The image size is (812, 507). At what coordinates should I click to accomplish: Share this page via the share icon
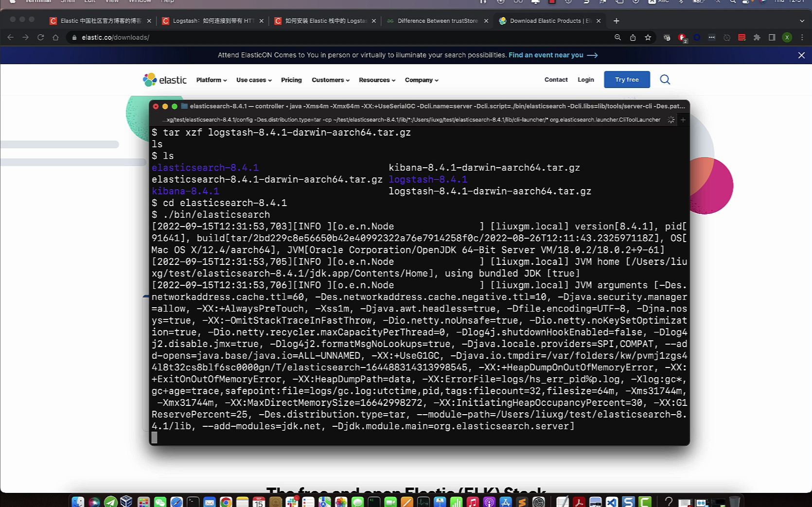[633, 37]
